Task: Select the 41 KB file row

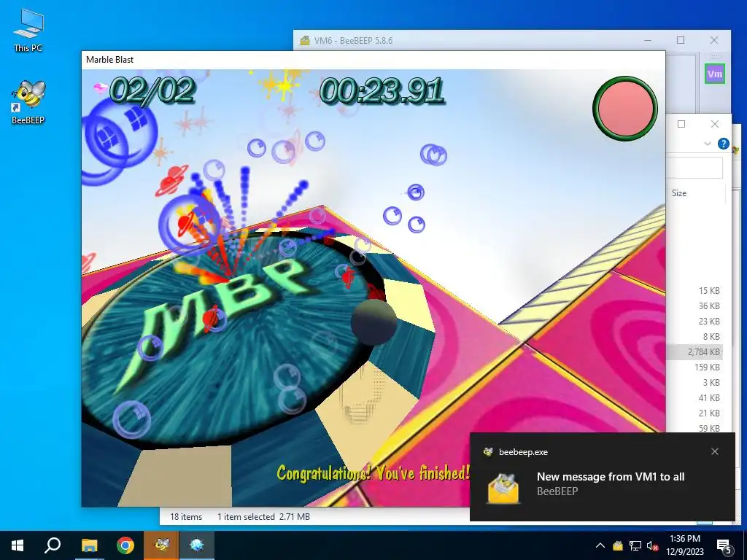Action: (695, 397)
